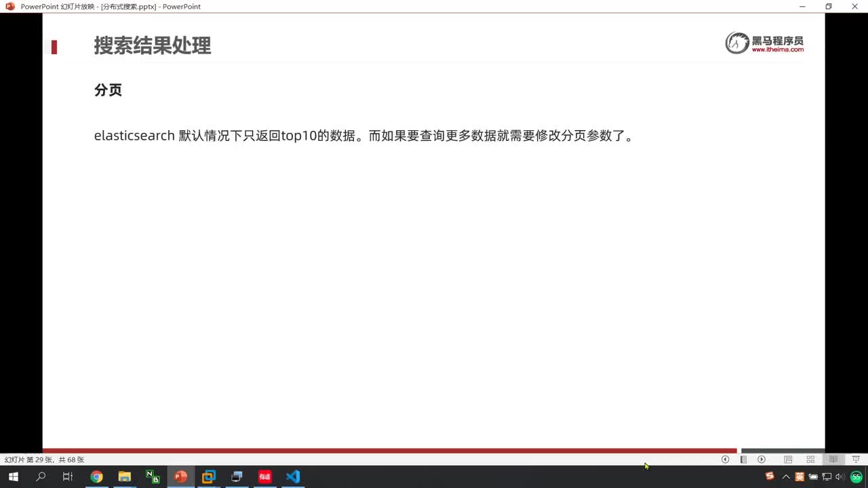Click the battery tray icon
The image size is (868, 488).
(x=813, y=476)
